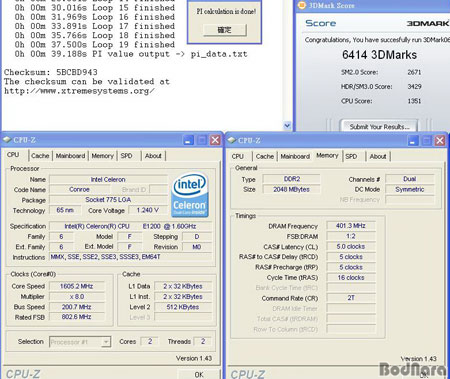The image size is (450, 379).
Task: Click the left CPU-Z title bar icon
Action: 7,140
